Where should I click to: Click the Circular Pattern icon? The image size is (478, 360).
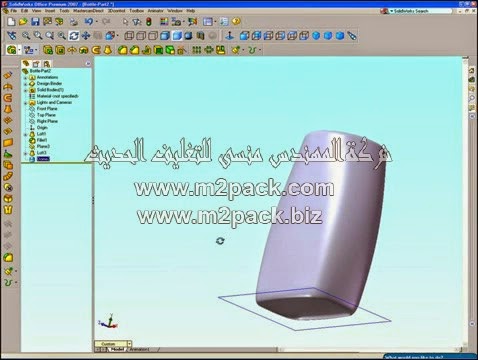(x=209, y=50)
